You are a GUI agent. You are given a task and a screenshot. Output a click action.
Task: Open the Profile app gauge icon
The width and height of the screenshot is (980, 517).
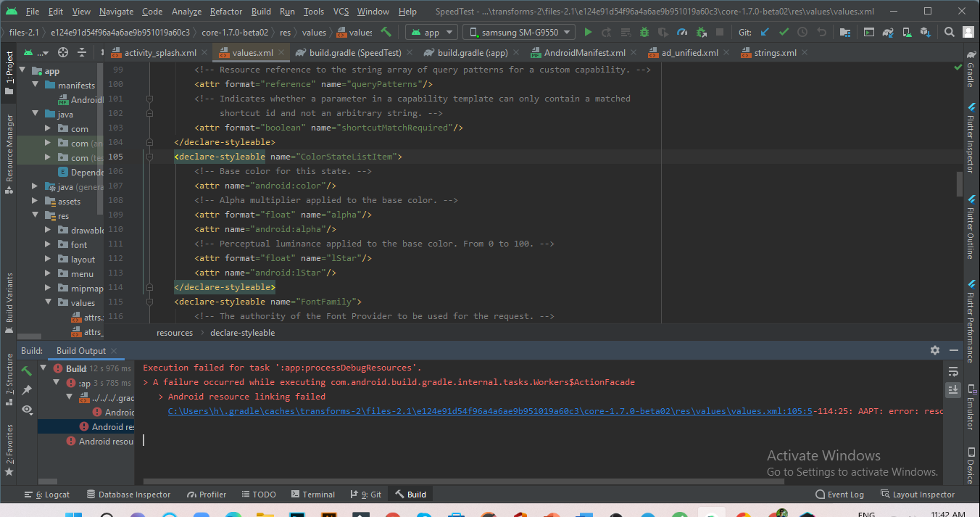tap(681, 32)
